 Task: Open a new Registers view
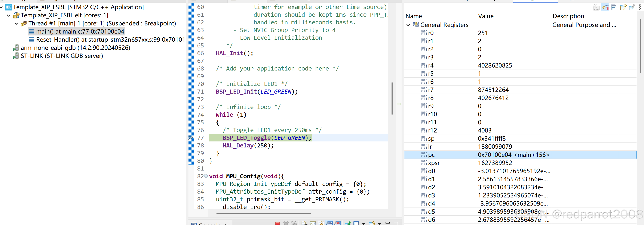[x=623, y=7]
